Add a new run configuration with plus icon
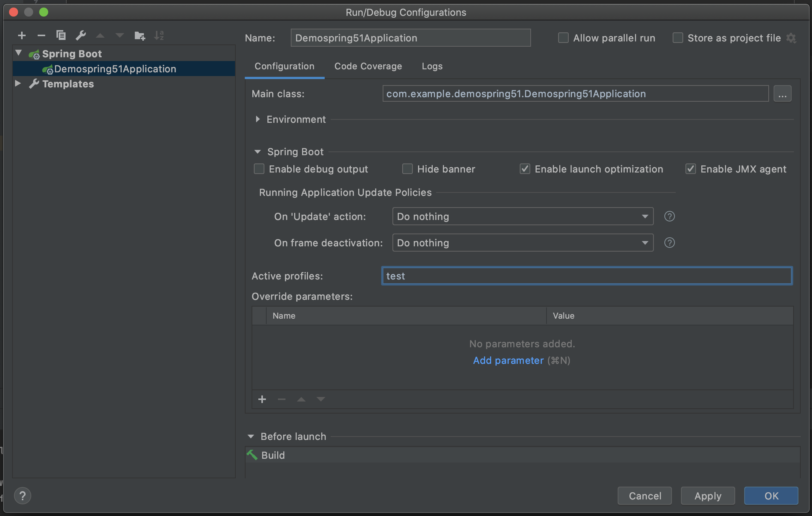This screenshot has width=812, height=516. tap(22, 35)
